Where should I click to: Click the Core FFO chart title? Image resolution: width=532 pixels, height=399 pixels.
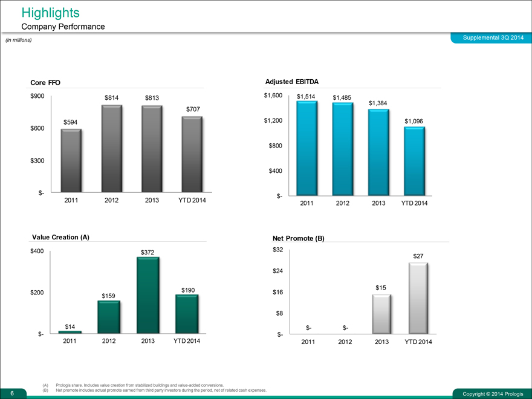pos(45,82)
